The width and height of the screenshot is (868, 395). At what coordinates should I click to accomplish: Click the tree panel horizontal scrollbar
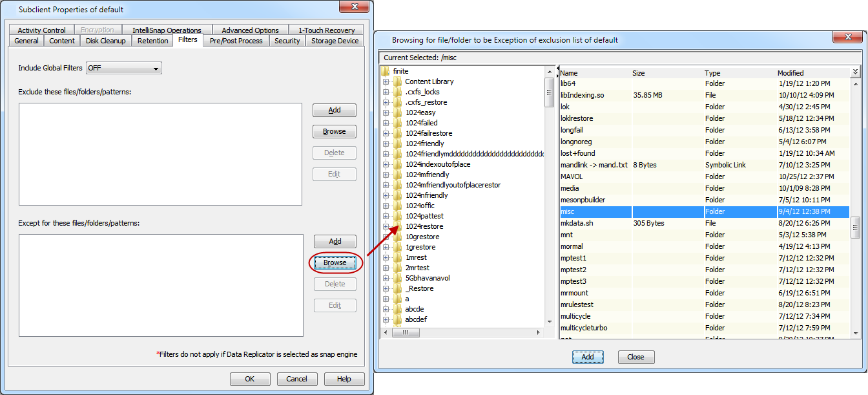(x=407, y=332)
